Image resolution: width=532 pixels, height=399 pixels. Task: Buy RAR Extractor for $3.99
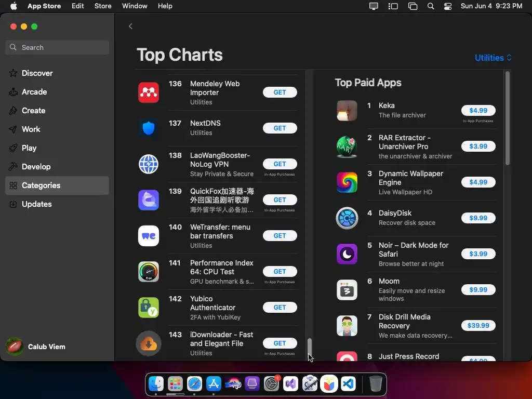coord(478,146)
